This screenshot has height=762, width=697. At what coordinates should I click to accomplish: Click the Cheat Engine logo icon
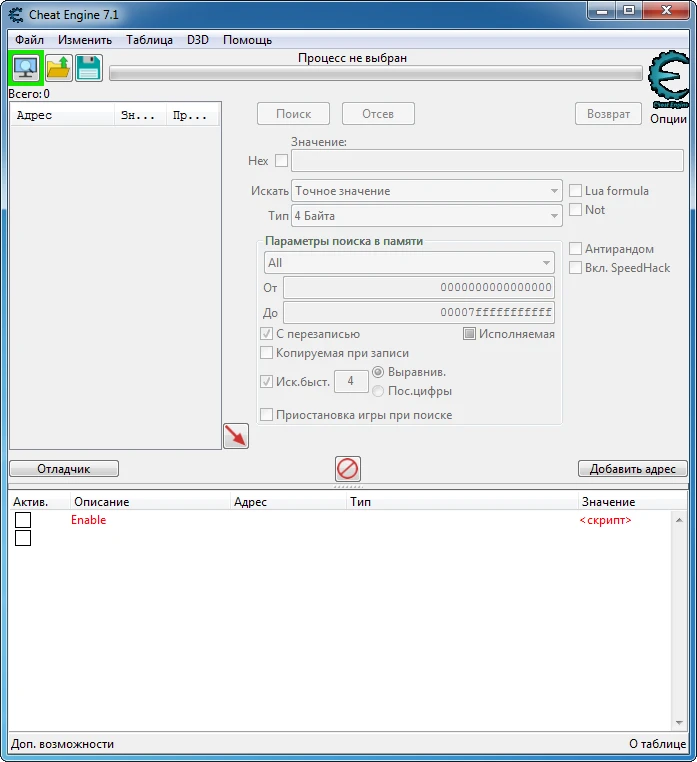click(x=669, y=80)
